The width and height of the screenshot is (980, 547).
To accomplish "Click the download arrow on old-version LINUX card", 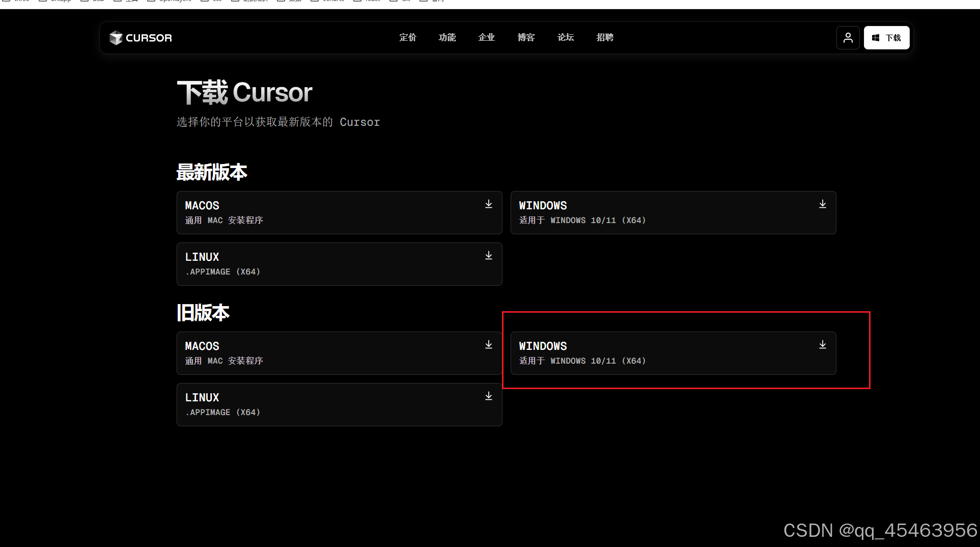I will (489, 396).
